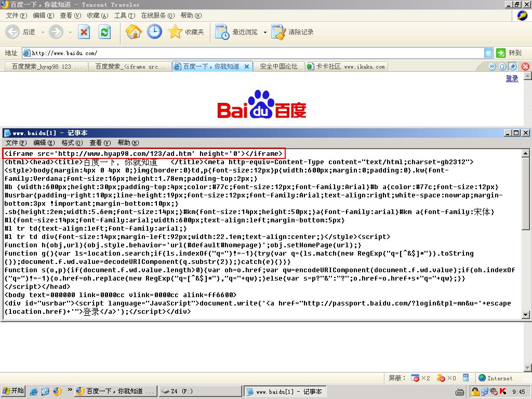The image size is (532, 399).
Task: Open browser 文件(F) menu
Action: pyautogui.click(x=16, y=16)
